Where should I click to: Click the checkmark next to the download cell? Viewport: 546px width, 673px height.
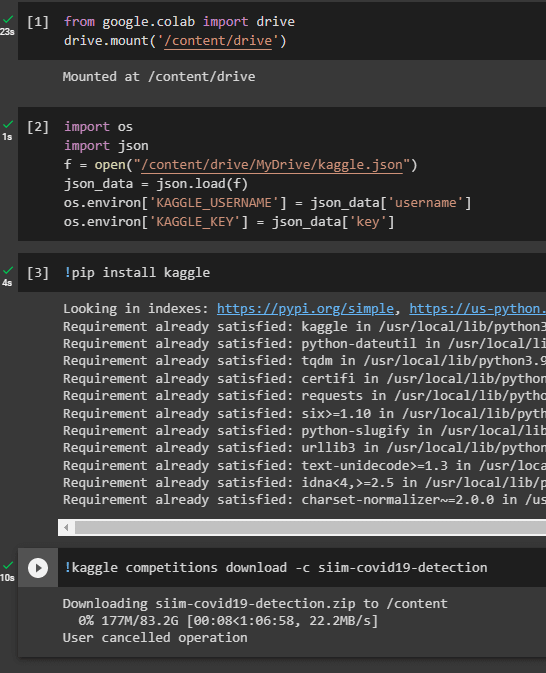[x=8, y=565]
